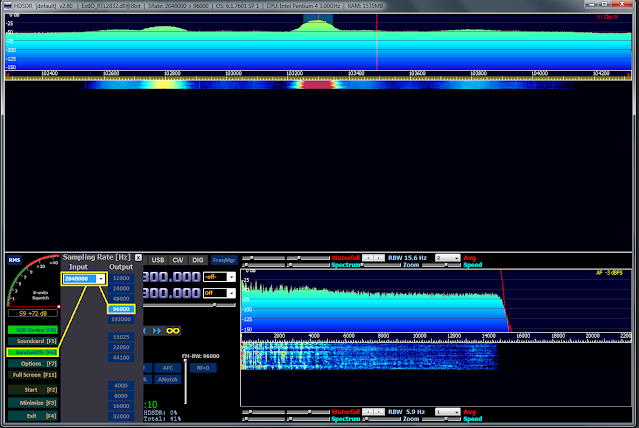639x428 pixels.
Task: Select 192000 output sampling rate
Action: [x=121, y=319]
